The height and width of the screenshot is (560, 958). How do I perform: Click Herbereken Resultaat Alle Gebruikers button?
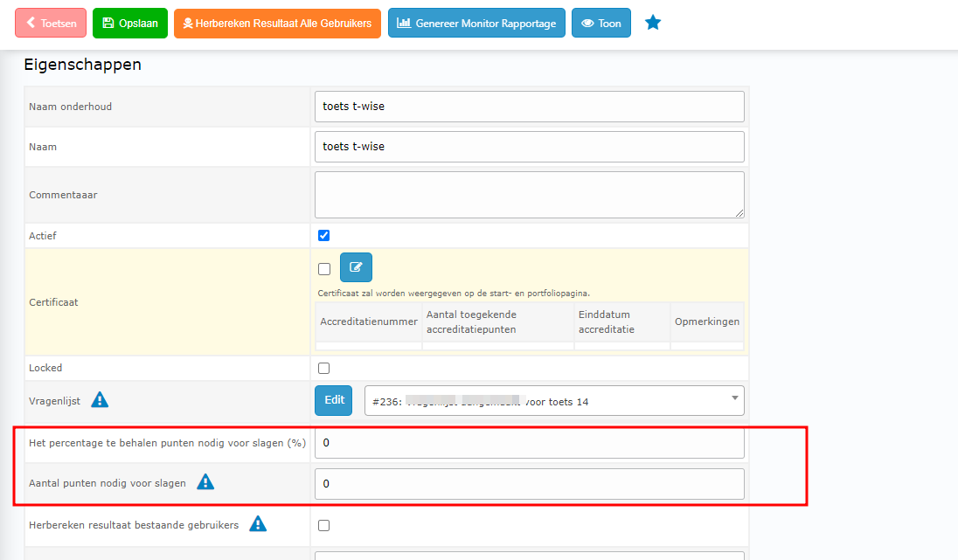pyautogui.click(x=277, y=23)
